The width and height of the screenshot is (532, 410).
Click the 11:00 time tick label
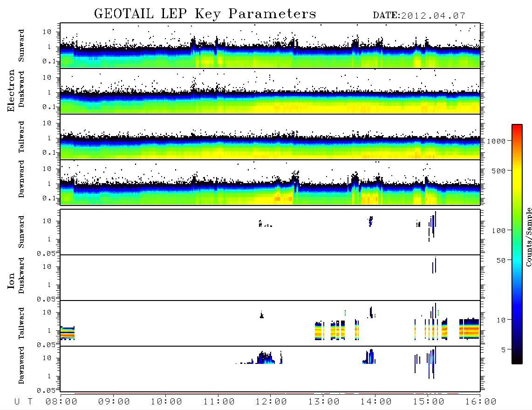[x=219, y=402]
